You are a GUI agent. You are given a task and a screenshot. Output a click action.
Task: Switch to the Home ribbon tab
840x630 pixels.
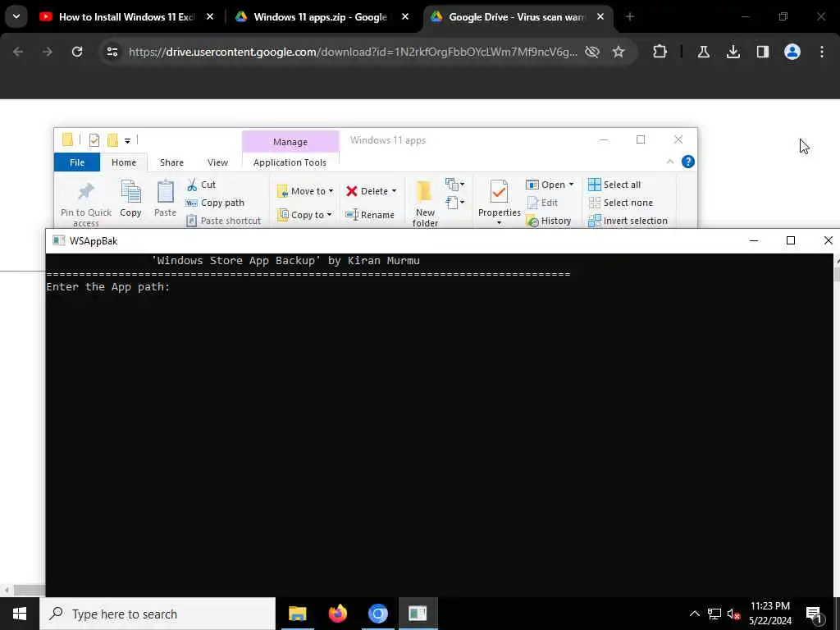coord(124,162)
